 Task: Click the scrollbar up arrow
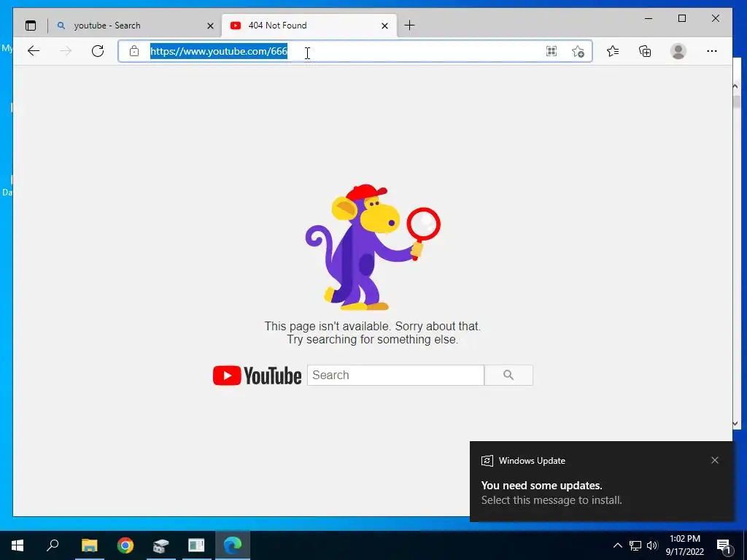(735, 86)
